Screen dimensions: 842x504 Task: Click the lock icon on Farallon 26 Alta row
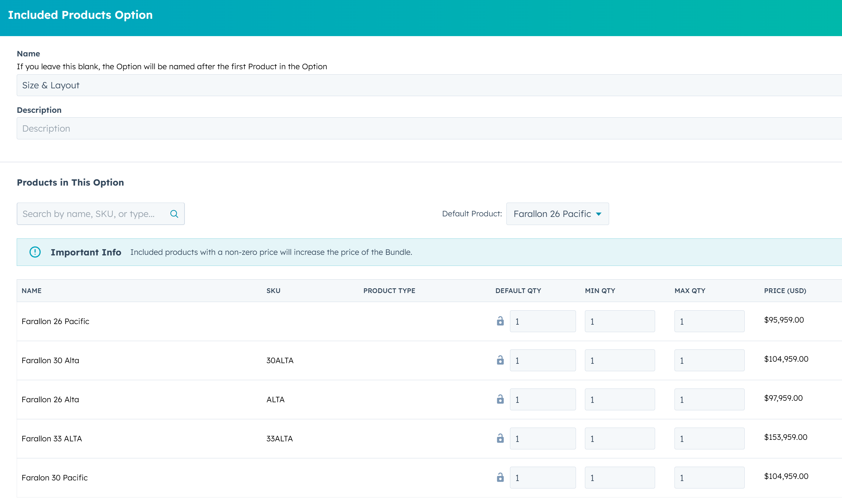click(500, 399)
